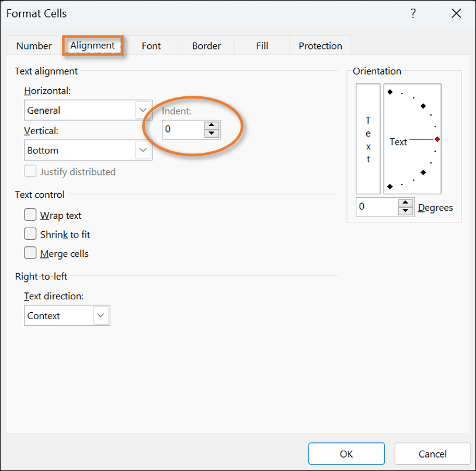
Task: Click inside the Degrees input field
Action: (377, 207)
